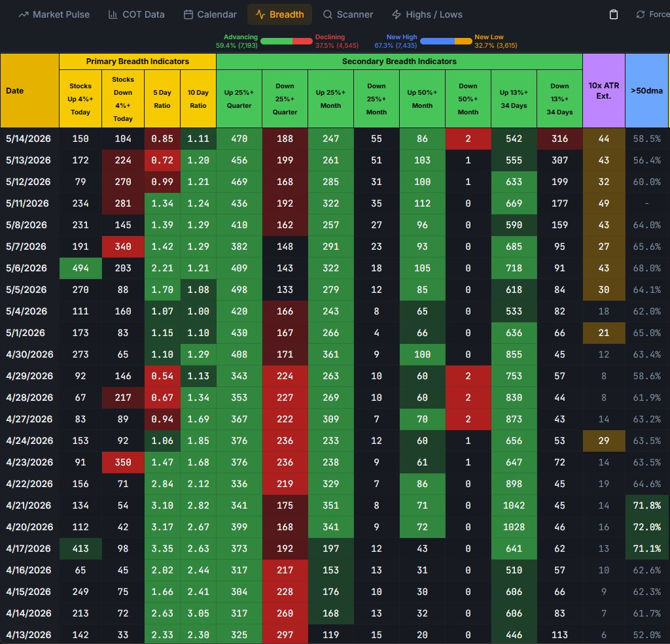Click the Force refresh button label
Screen dimensions: 670x644
click(659, 14)
